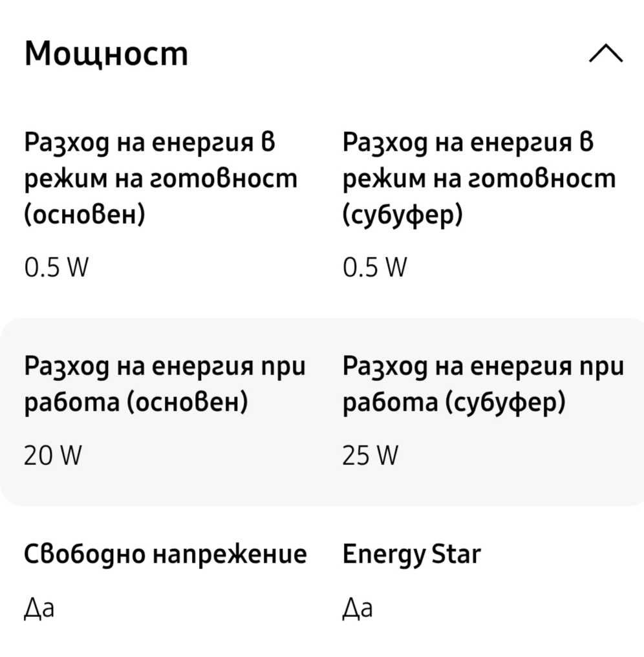The image size is (644, 657).
Task: Click the 0.5 W value under основен
Action: (56, 267)
